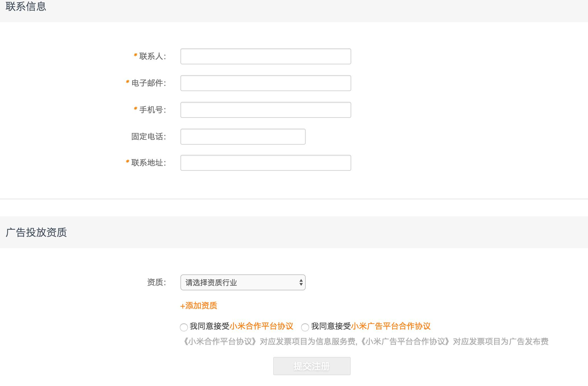Click the 联系地址 input field

pyautogui.click(x=265, y=163)
